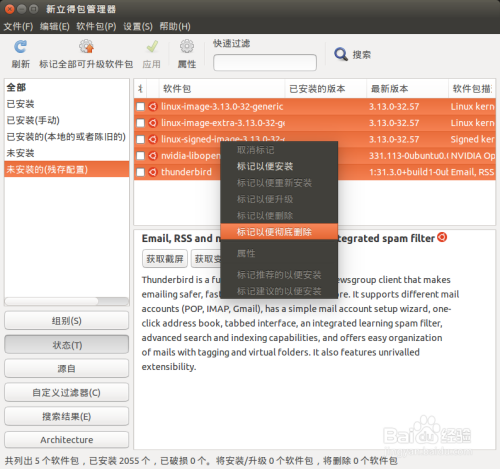Screen dimensions: 500x469
Task: Choose 属性 in the context menu
Action: 279,253
